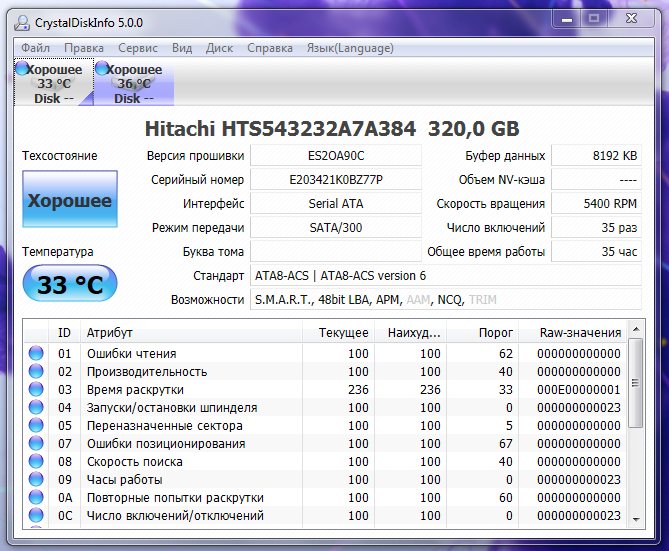This screenshot has height=551, width=669.
Task: Click the scroll down arrow of attribute list
Action: coord(636,519)
